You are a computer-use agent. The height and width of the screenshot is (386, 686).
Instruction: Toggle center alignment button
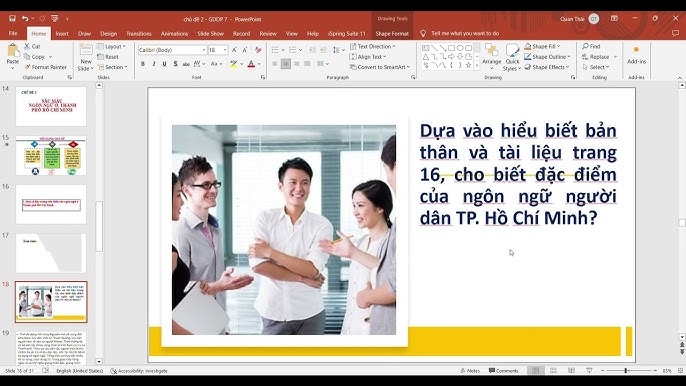(286, 64)
